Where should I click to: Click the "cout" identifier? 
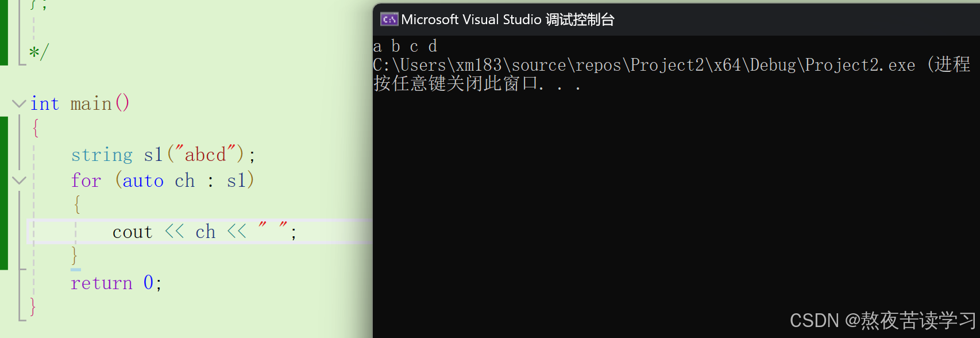(132, 232)
